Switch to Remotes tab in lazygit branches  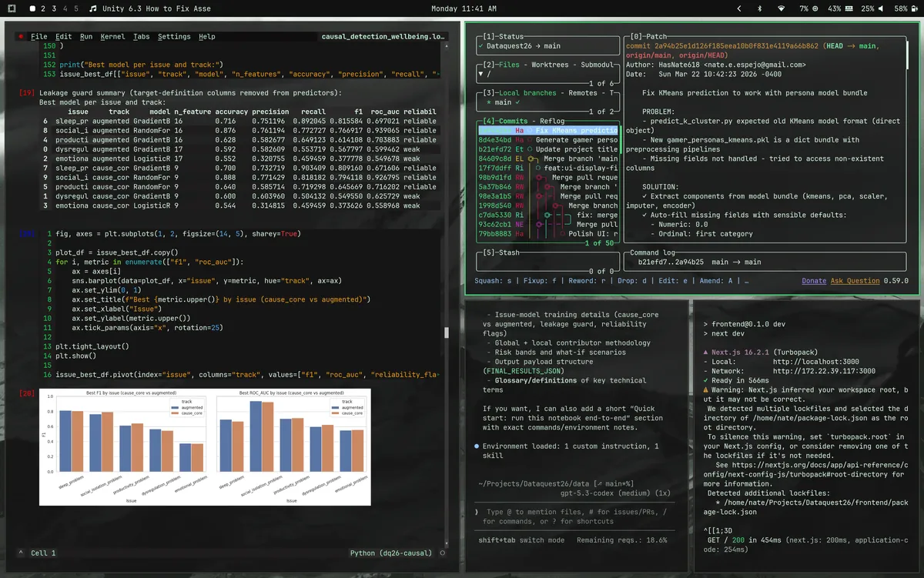click(x=582, y=92)
